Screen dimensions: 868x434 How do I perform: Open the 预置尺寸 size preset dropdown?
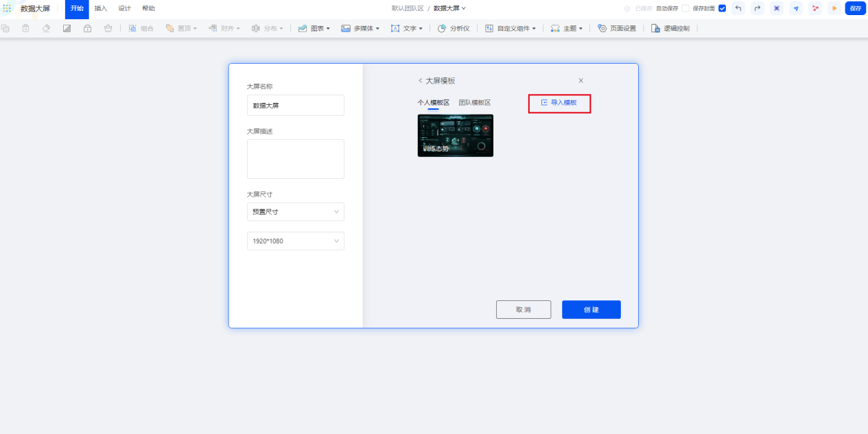point(296,212)
